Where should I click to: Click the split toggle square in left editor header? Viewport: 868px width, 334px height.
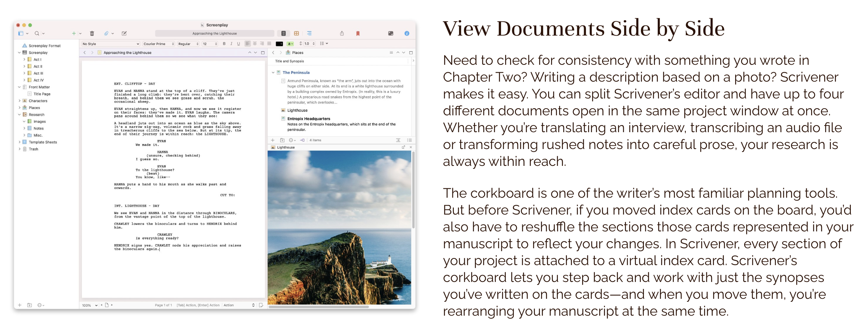263,53
